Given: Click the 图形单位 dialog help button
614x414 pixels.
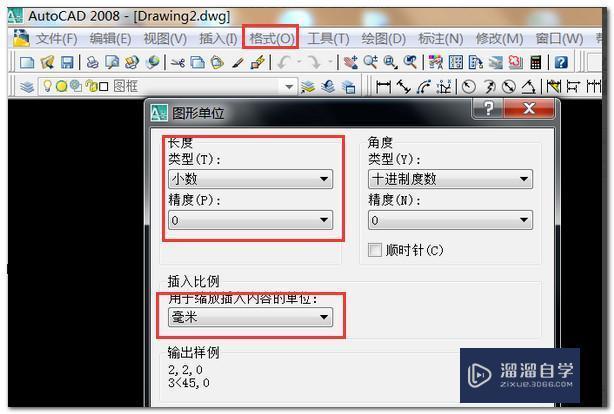Looking at the screenshot, I should (488, 108).
